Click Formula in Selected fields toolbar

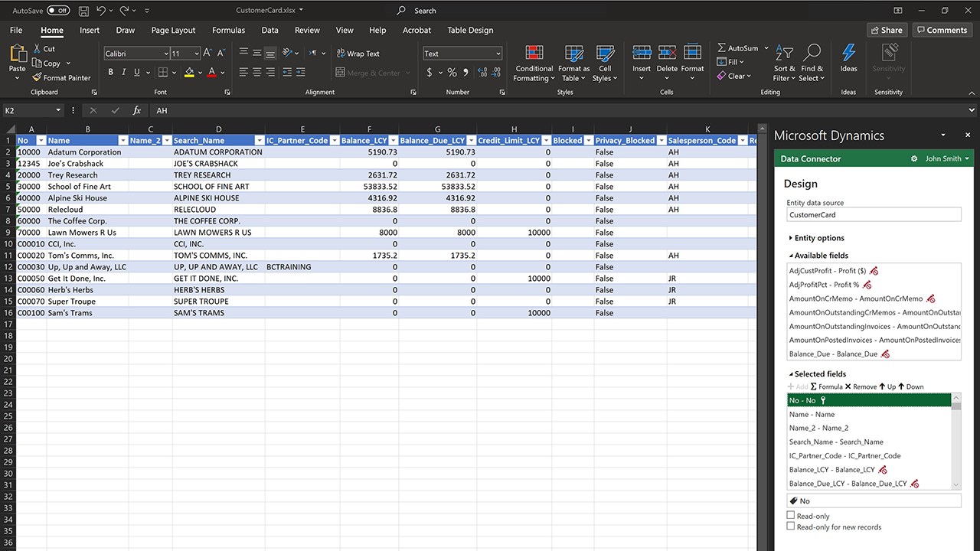[827, 386]
